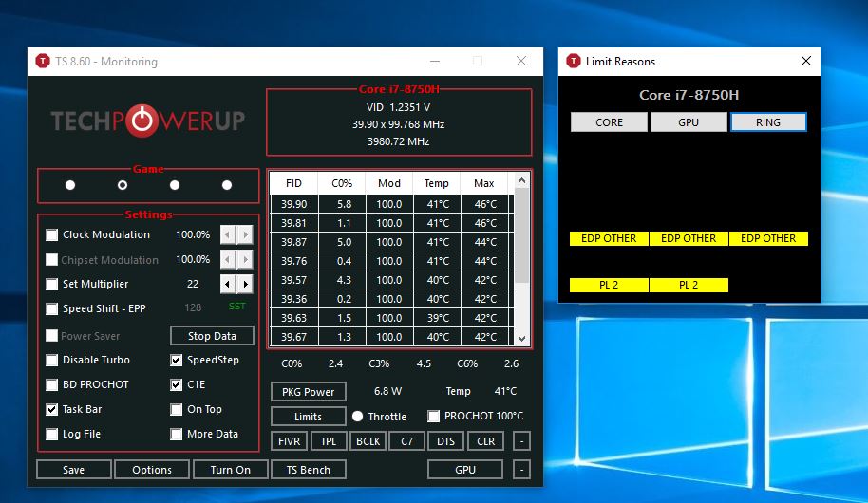Increase Chipset Modulation with right arrow
Viewport: 868px width, 503px height.
(245, 259)
